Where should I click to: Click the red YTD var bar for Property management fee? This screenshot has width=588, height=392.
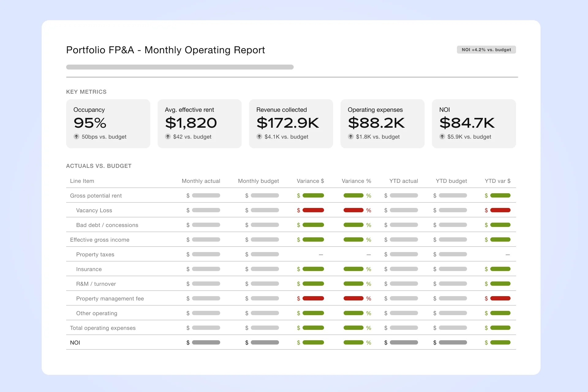[500, 298]
